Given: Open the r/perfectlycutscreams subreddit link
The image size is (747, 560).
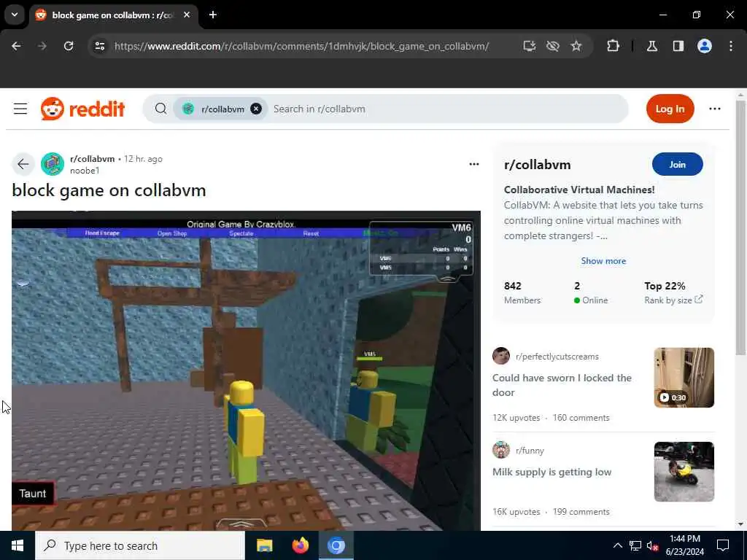Looking at the screenshot, I should (x=557, y=356).
